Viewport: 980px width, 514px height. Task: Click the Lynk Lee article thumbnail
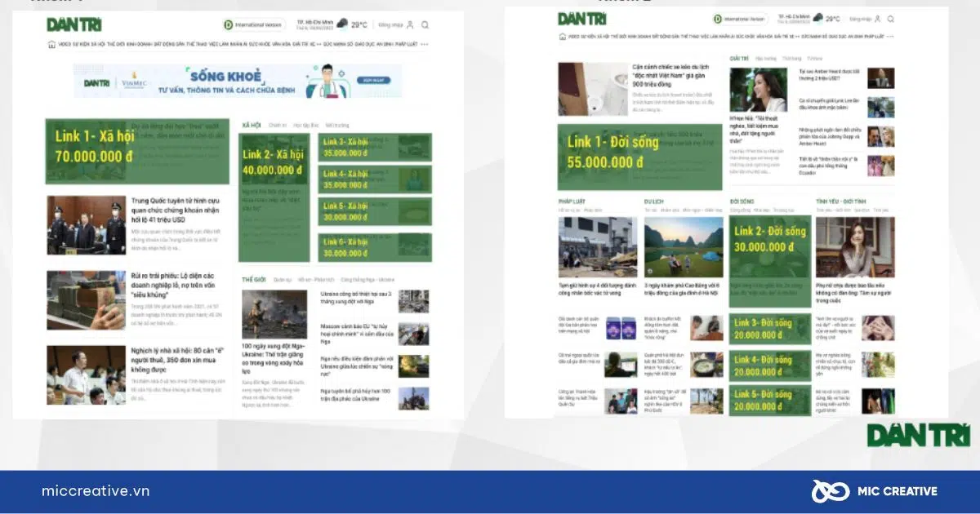click(x=880, y=107)
